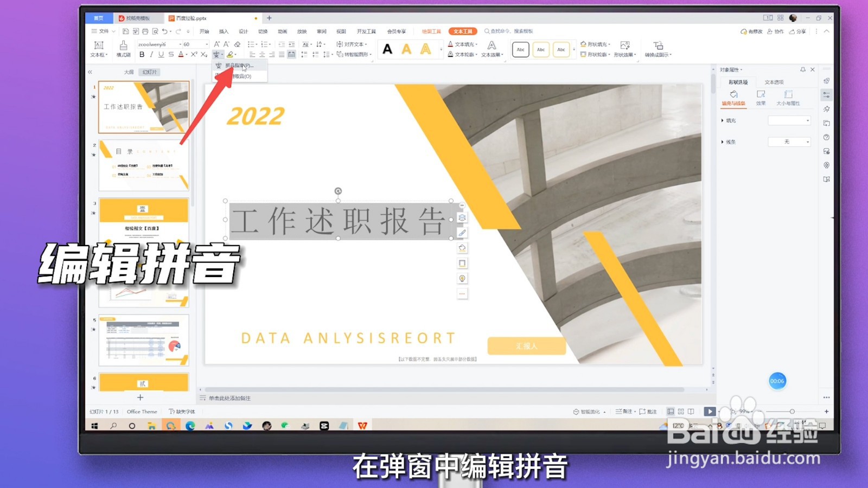Toggle underline formatting
The height and width of the screenshot is (488, 868).
161,54
